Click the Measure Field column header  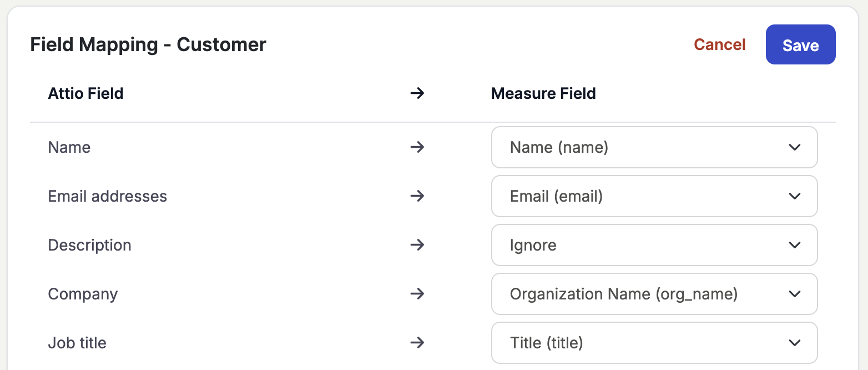point(543,93)
